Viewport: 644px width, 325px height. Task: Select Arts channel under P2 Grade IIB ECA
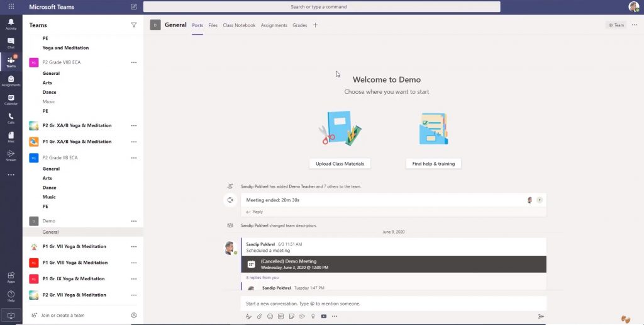click(x=47, y=178)
